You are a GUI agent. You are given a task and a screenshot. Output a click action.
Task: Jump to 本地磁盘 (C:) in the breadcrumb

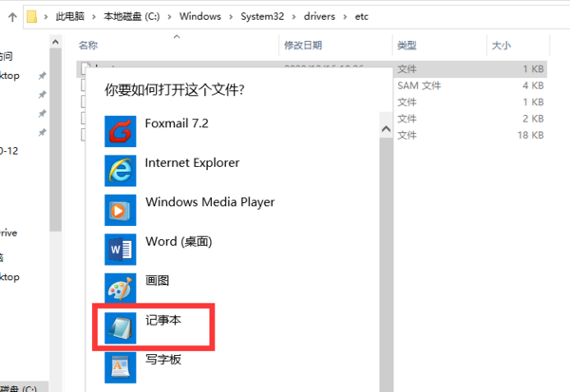(132, 17)
